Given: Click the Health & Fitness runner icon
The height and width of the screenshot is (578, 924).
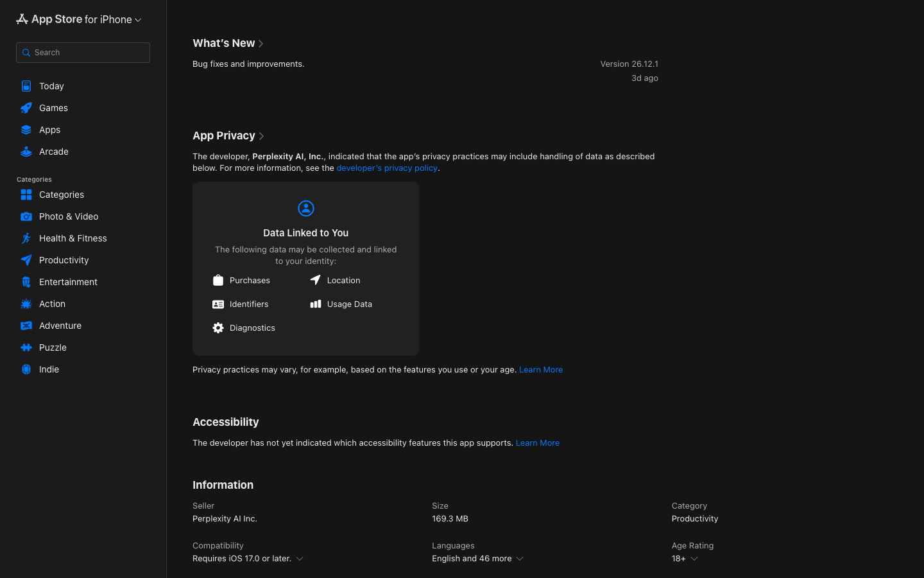Looking at the screenshot, I should [x=26, y=238].
